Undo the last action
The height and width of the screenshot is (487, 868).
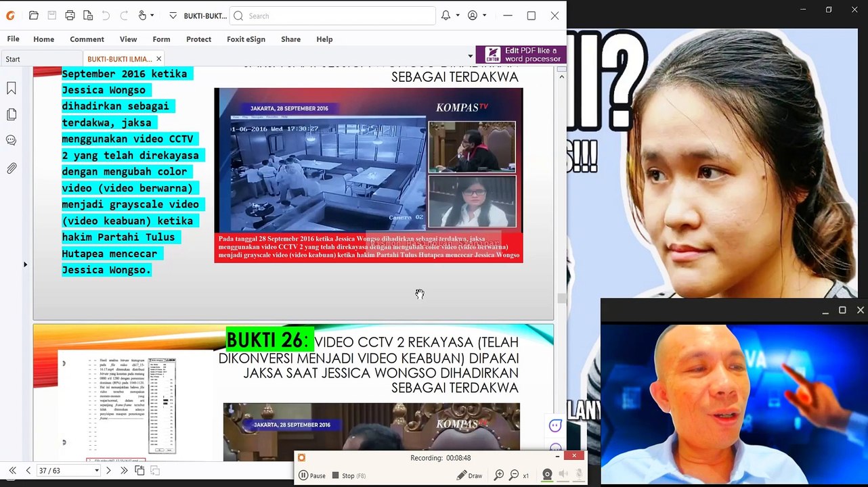pyautogui.click(x=106, y=16)
